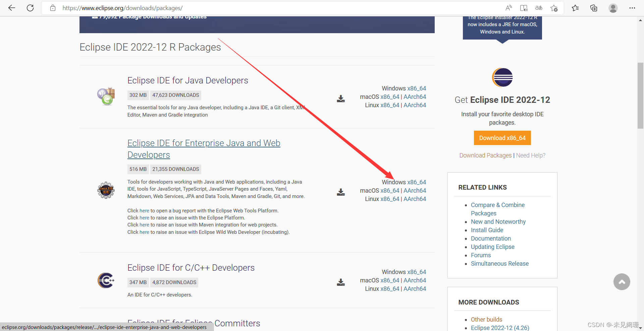Download C/C++ Developers macOS x86_64
644x331 pixels.
tap(390, 280)
